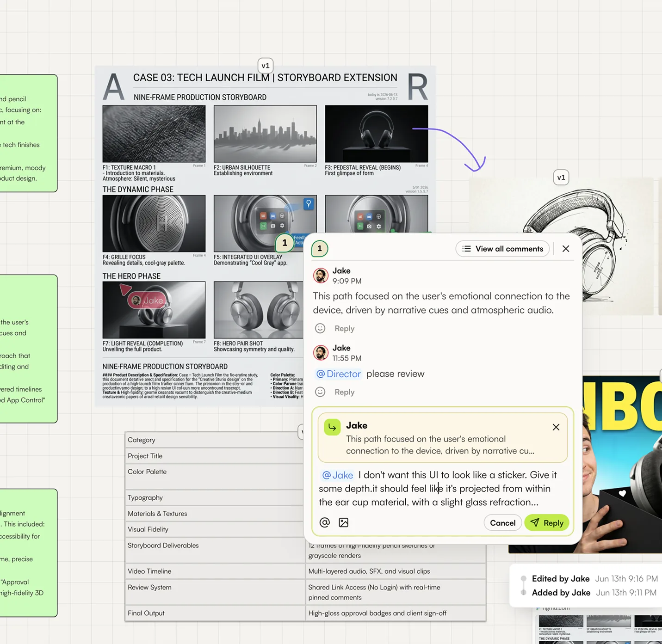Image resolution: width=662 pixels, height=644 pixels.
Task: Click 'High-gloss approval badges and client sign-off' cell
Action: coord(396,613)
